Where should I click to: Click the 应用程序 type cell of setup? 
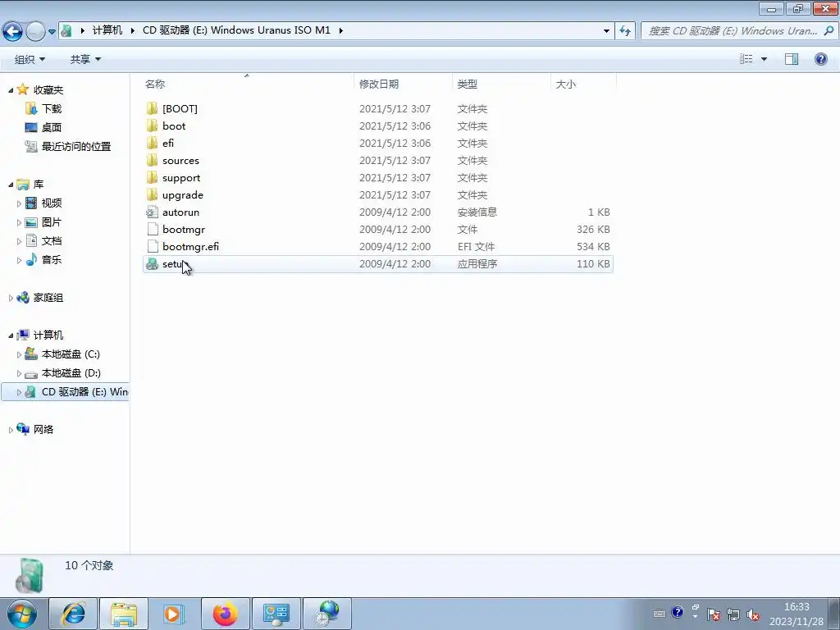coord(477,263)
